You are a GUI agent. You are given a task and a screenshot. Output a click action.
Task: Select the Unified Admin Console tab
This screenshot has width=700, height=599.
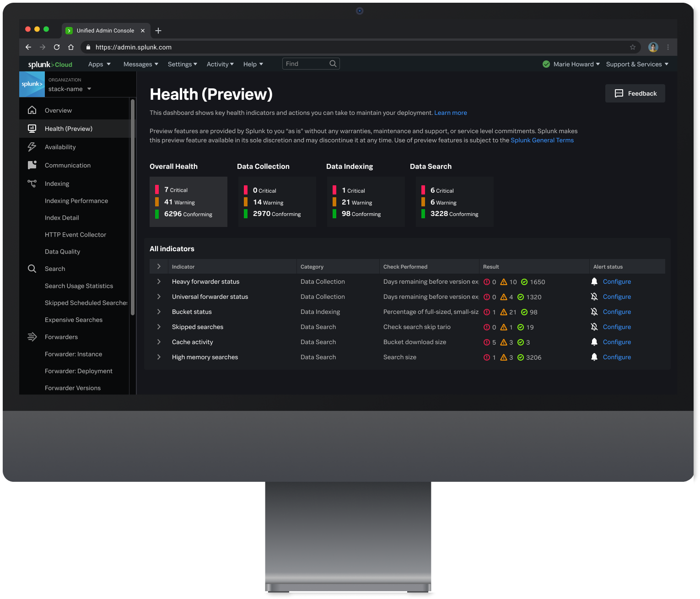pyautogui.click(x=106, y=31)
